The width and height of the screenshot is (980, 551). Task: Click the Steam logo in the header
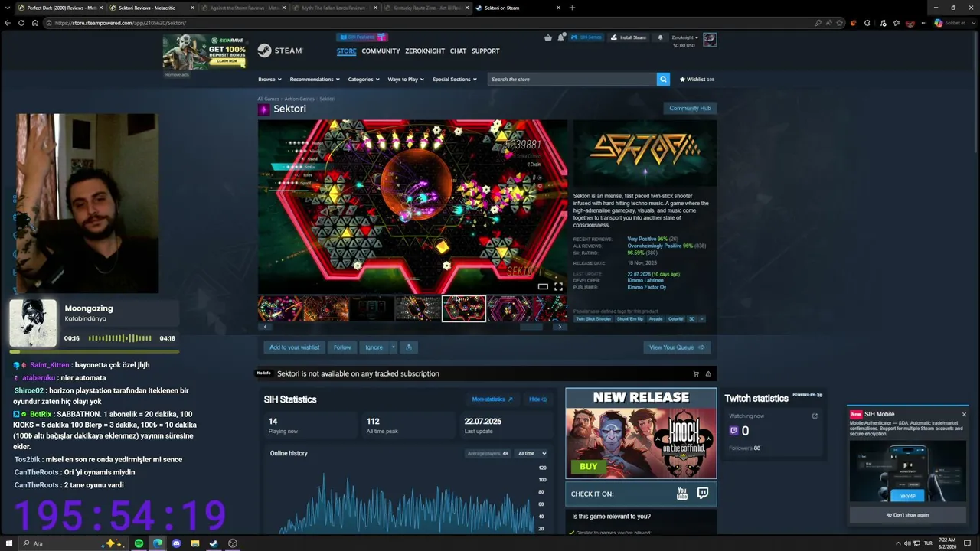coord(280,51)
